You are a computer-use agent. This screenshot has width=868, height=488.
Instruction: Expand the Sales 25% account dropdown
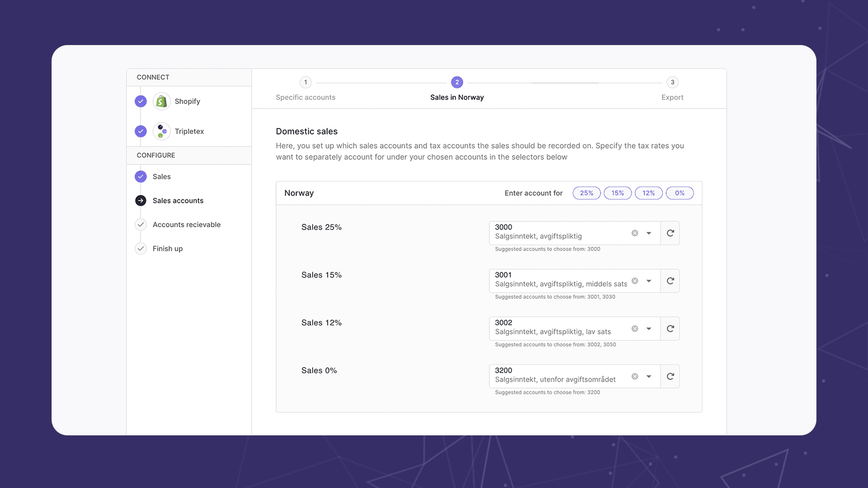(649, 233)
